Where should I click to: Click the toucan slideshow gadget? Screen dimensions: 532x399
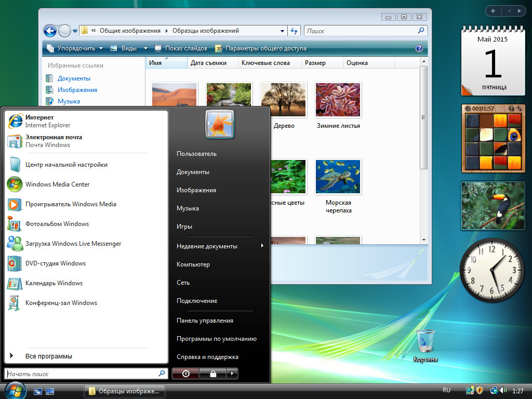[x=493, y=206]
